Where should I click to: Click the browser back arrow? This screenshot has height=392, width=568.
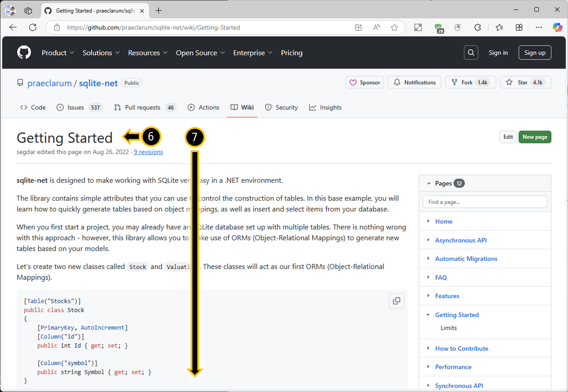[13, 27]
